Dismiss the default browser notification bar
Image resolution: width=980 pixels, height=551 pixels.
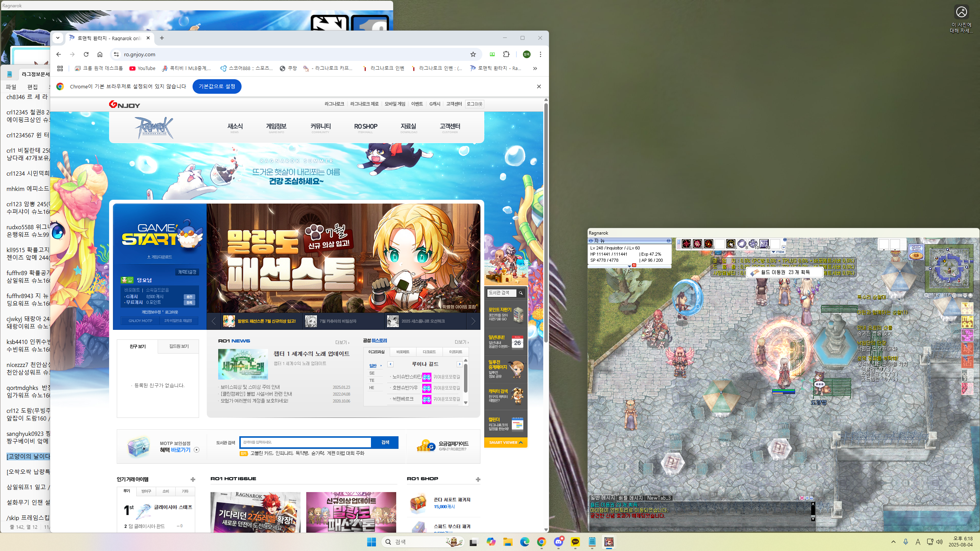tap(539, 86)
